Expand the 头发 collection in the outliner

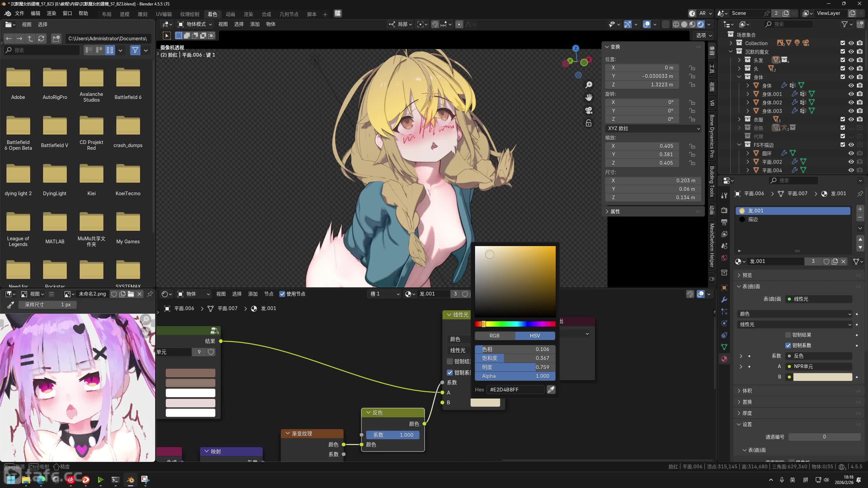(x=739, y=60)
